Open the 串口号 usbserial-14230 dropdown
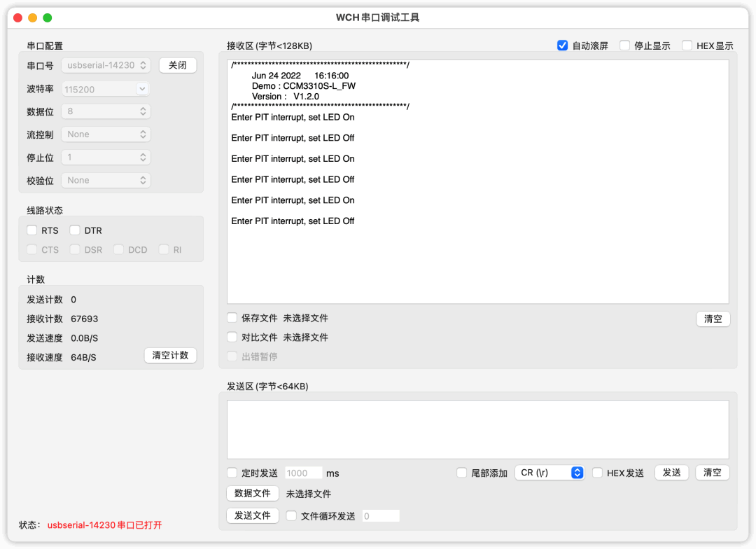756x549 pixels. click(x=106, y=65)
